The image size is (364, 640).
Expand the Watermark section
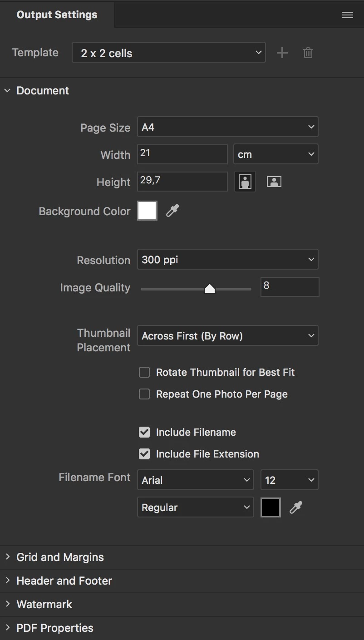point(44,604)
